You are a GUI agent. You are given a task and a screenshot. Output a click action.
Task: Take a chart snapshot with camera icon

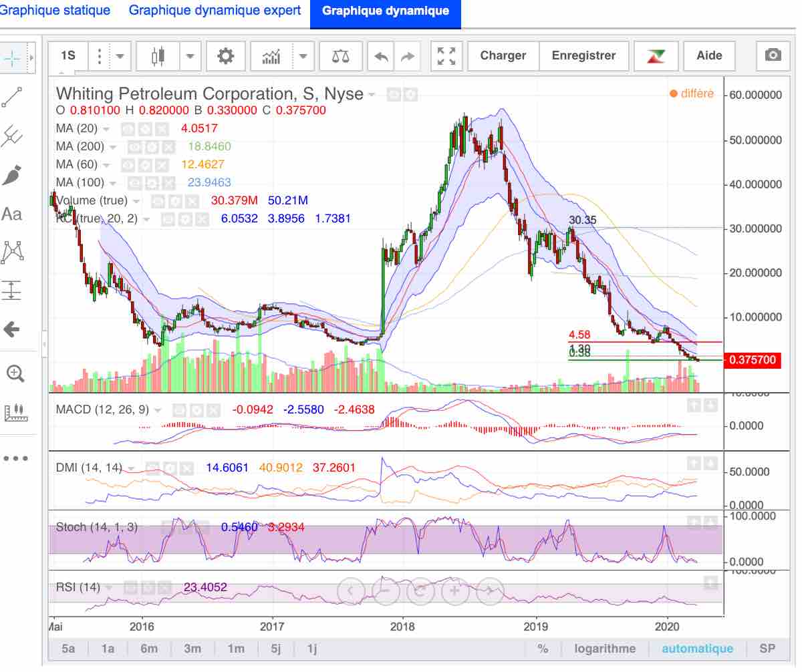773,55
